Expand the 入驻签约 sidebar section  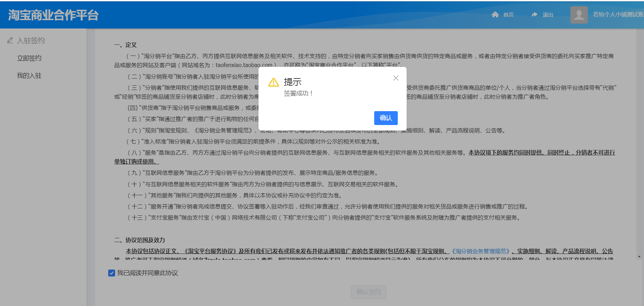tap(31, 40)
